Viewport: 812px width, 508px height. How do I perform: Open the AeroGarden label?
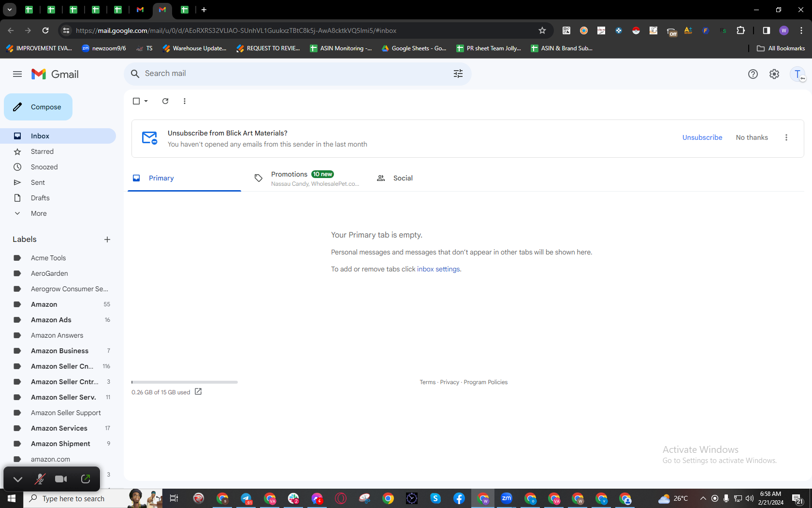tap(58, 273)
